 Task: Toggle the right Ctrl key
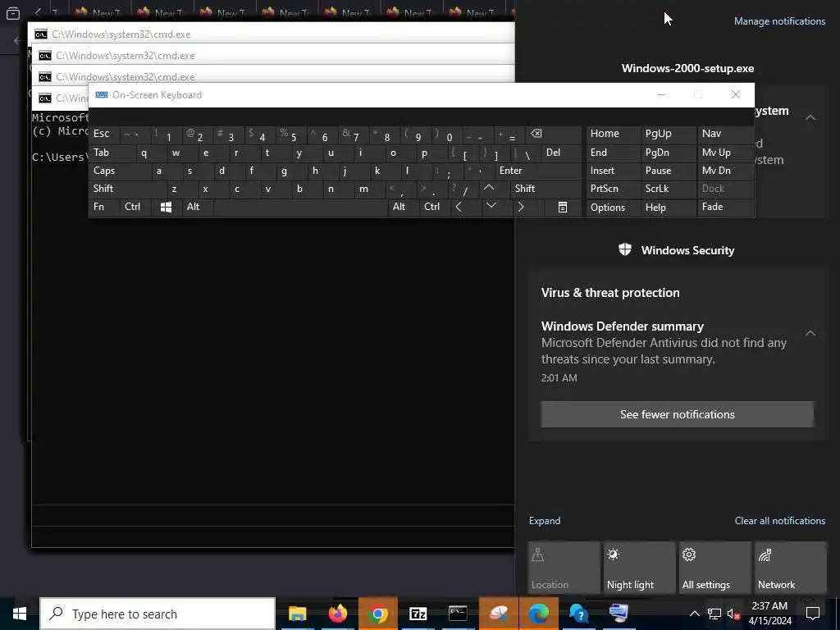pyautogui.click(x=434, y=207)
